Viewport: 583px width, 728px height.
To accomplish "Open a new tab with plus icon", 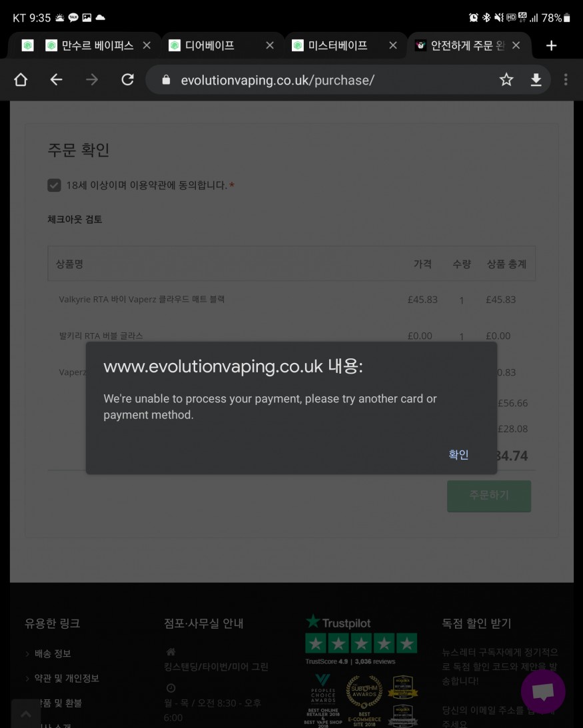I will tap(551, 45).
